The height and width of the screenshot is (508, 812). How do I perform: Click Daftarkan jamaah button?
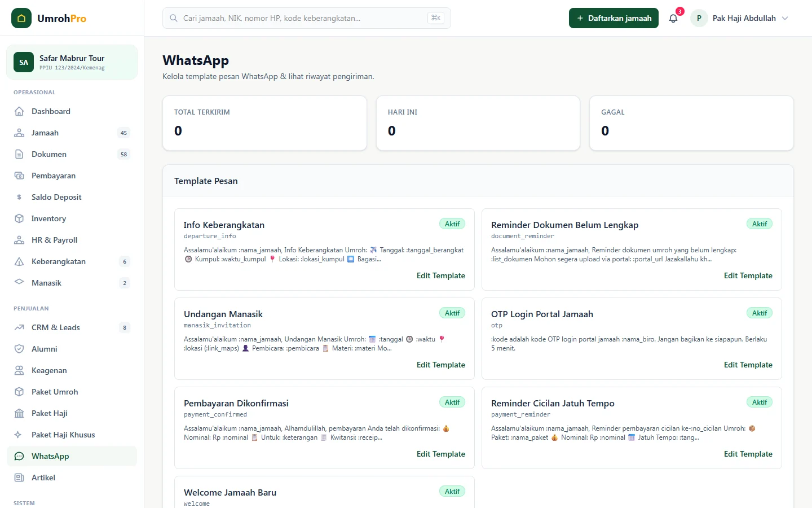tap(614, 18)
